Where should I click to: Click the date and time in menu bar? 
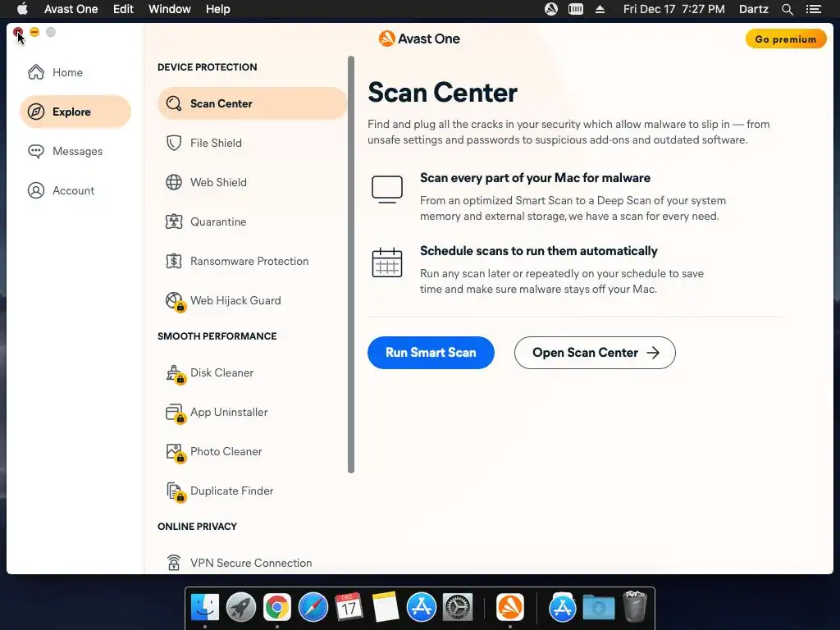[x=673, y=9]
